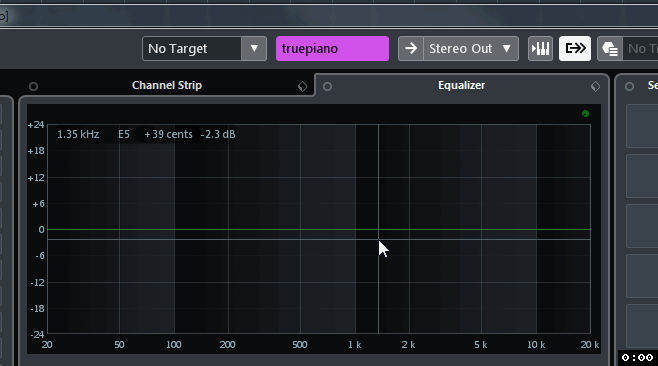Click the track preset icon next to No Tr
This screenshot has width=658, height=366.
tap(610, 49)
